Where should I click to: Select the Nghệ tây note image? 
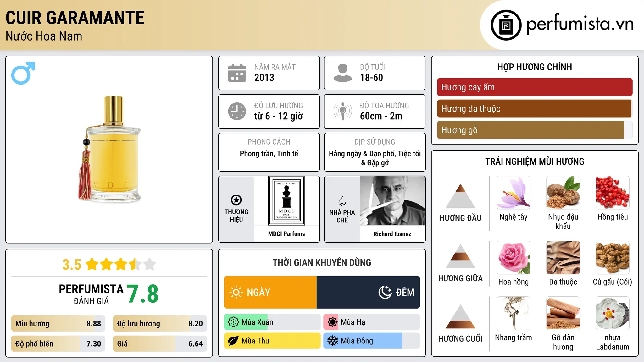[x=514, y=193]
